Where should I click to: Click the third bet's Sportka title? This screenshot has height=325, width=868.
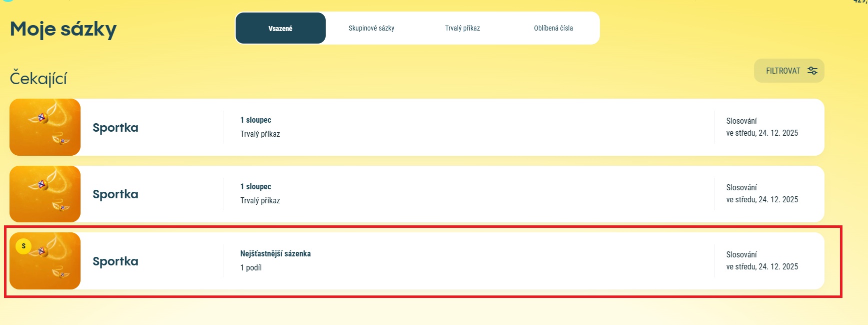(116, 261)
